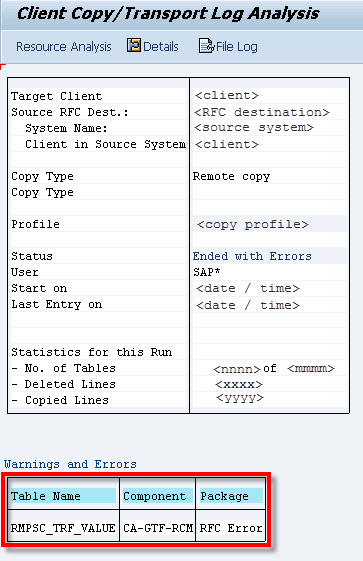Select the RFC Error cell
The width and height of the screenshot is (363, 561).
click(231, 528)
